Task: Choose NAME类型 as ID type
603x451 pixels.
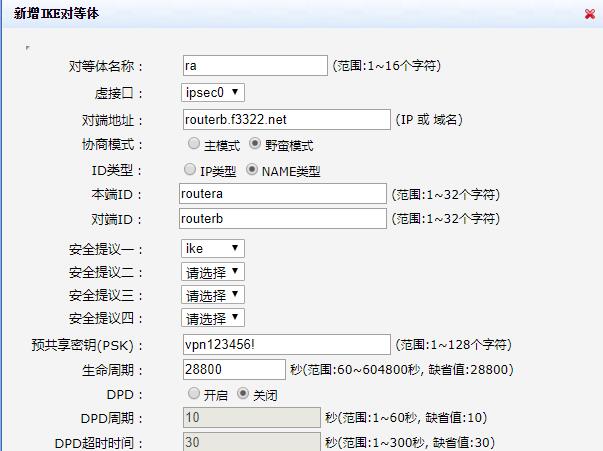Action: click(x=252, y=170)
